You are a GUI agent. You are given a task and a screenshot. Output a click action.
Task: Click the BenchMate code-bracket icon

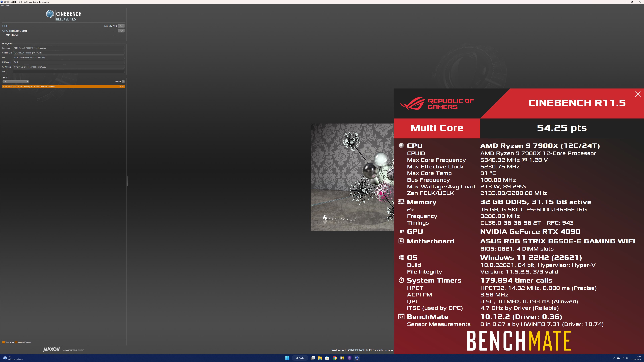point(401,317)
